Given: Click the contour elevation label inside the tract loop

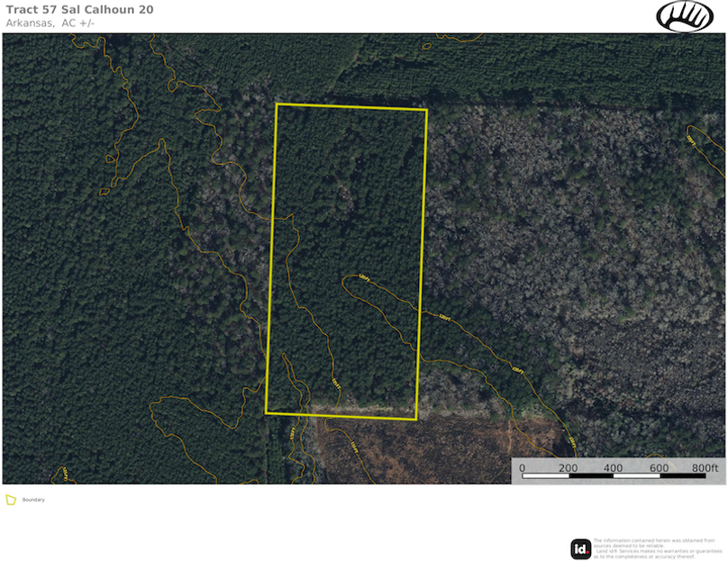Looking at the screenshot, I should click(363, 278).
